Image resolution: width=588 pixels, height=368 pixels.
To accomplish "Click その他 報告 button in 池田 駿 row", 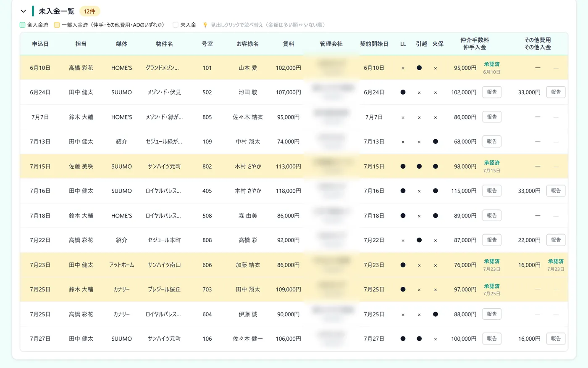I will point(556,92).
